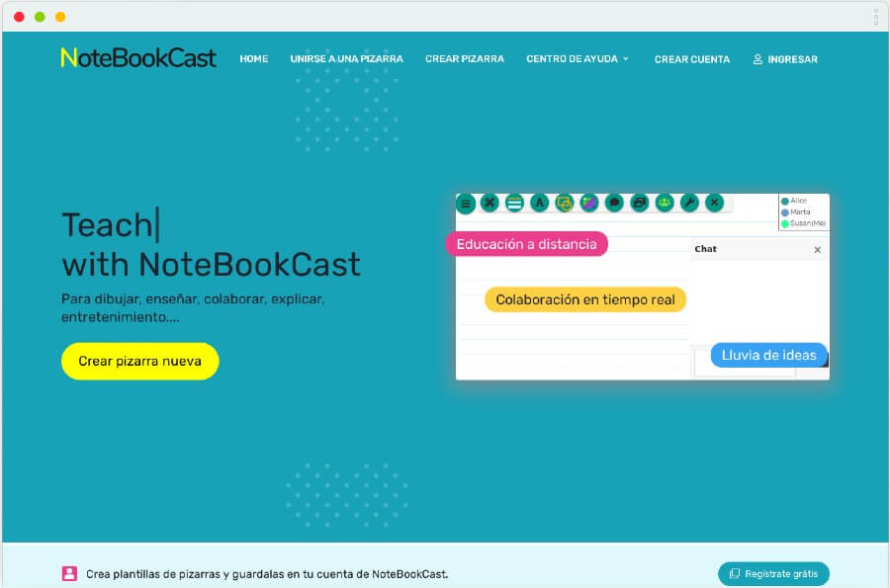Open the green and purple color palette icon
890x588 pixels.
tap(589, 203)
